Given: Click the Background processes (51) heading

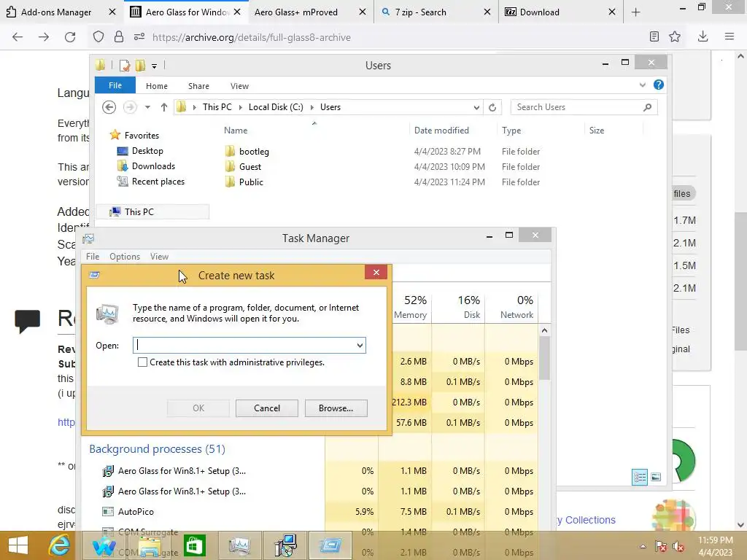Looking at the screenshot, I should pos(157,449).
